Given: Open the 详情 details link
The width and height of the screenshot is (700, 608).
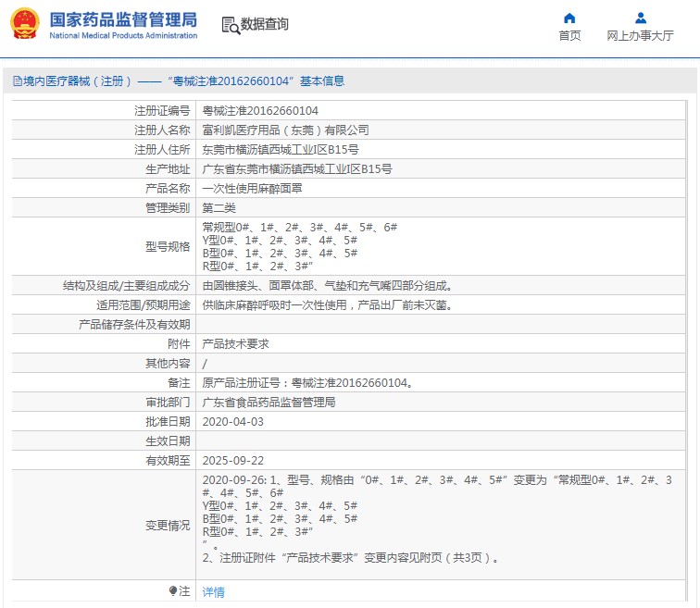Looking at the screenshot, I should 213,592.
